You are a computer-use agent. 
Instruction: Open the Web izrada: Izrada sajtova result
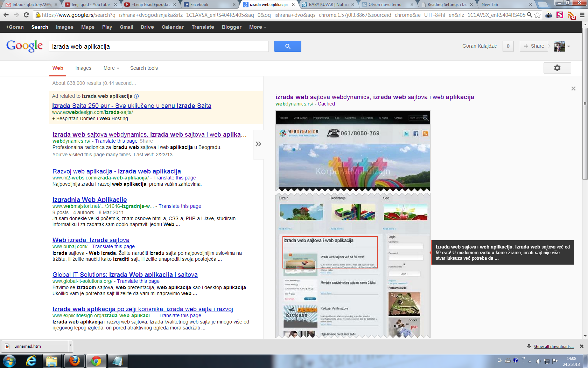(x=91, y=240)
